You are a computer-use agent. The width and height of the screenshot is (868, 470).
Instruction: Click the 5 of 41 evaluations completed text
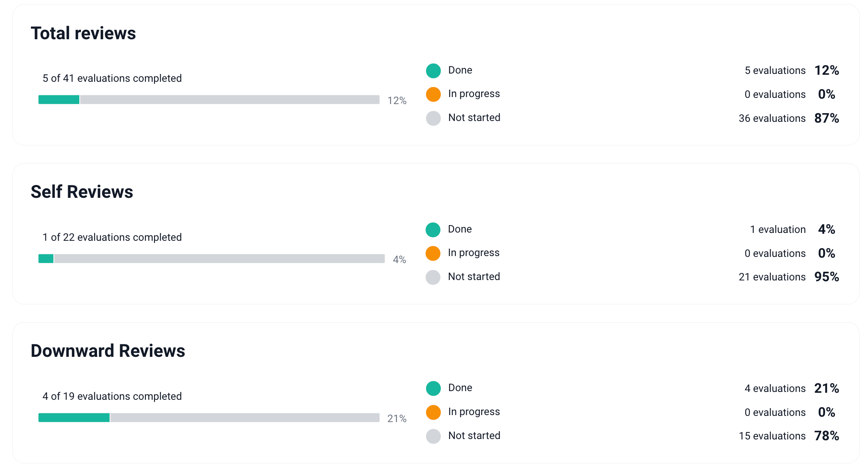tap(112, 78)
